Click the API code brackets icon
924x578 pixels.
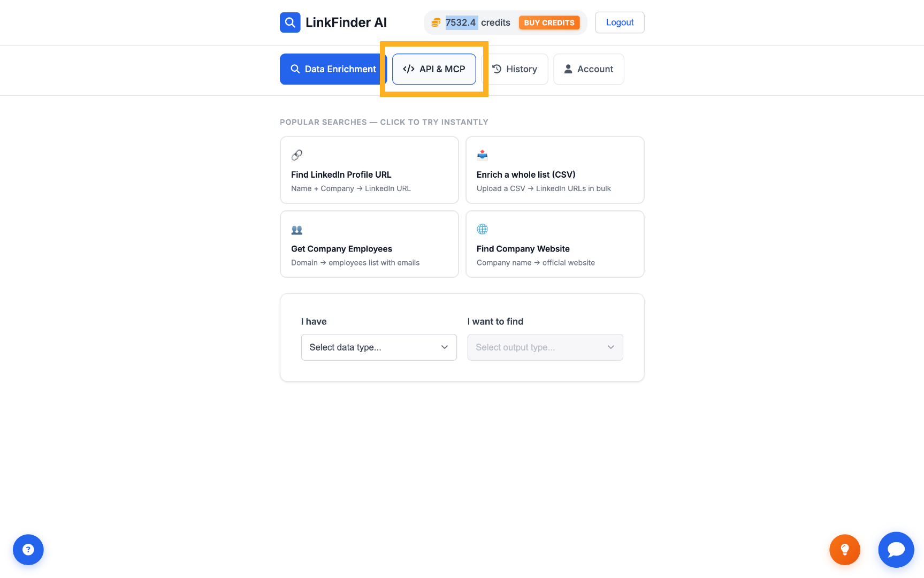tap(409, 69)
